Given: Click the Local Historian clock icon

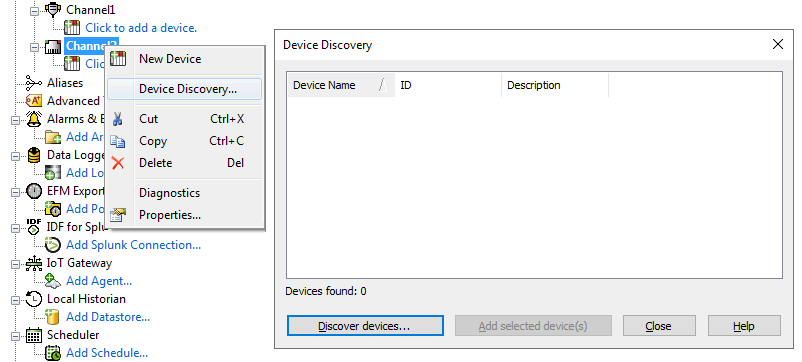Looking at the screenshot, I should [x=34, y=299].
